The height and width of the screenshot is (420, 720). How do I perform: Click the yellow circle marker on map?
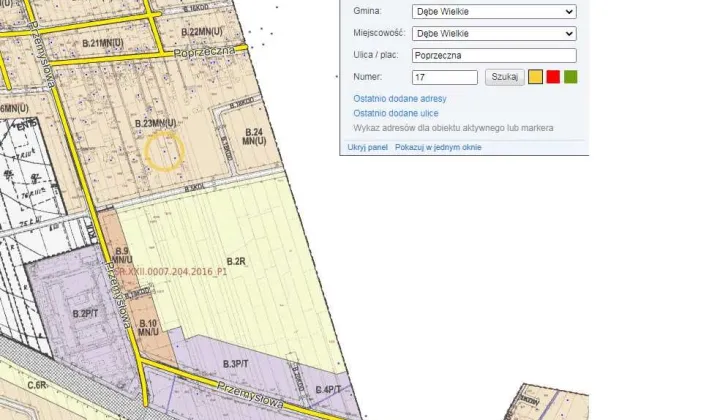(x=164, y=151)
